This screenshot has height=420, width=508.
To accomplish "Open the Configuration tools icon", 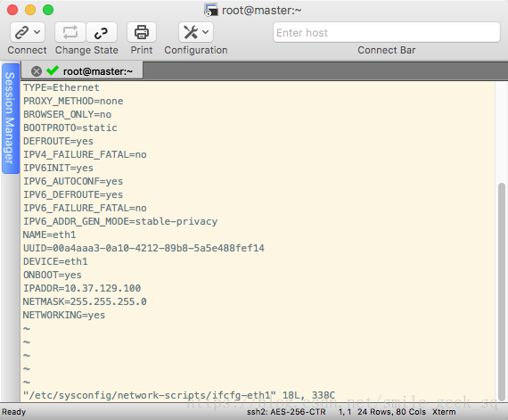I will (x=191, y=32).
